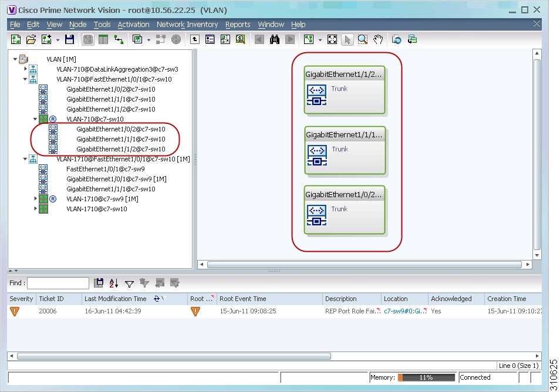The width and height of the screenshot is (560, 392).
Task: Open the Tools menu
Action: coord(102,24)
